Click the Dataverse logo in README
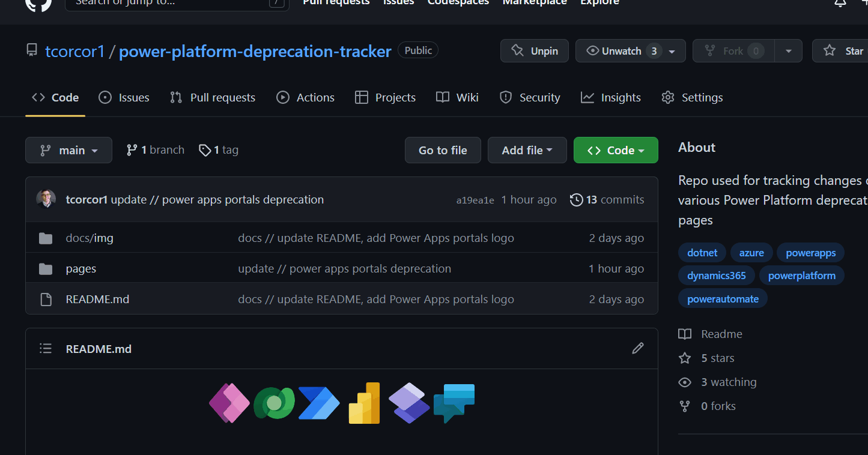The width and height of the screenshot is (868, 455). point(274,403)
